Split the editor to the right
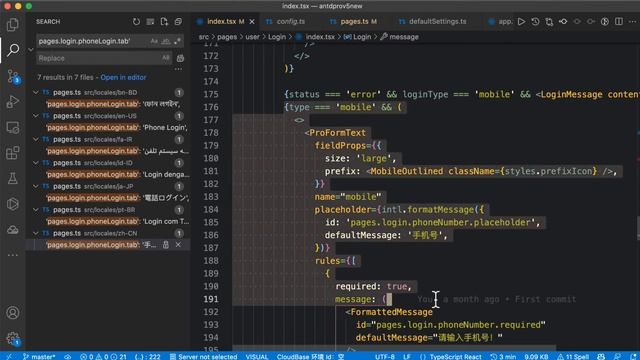Image resolution: width=640 pixels, height=360 pixels. point(619,22)
